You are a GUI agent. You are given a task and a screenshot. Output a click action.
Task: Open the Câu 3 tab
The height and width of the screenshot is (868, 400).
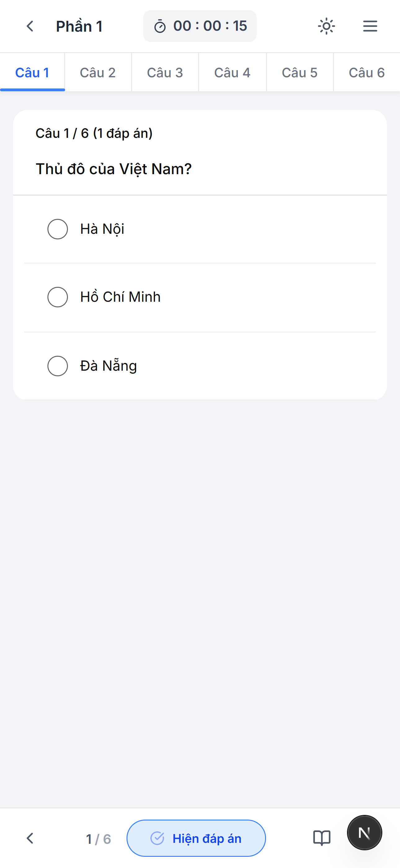165,73
